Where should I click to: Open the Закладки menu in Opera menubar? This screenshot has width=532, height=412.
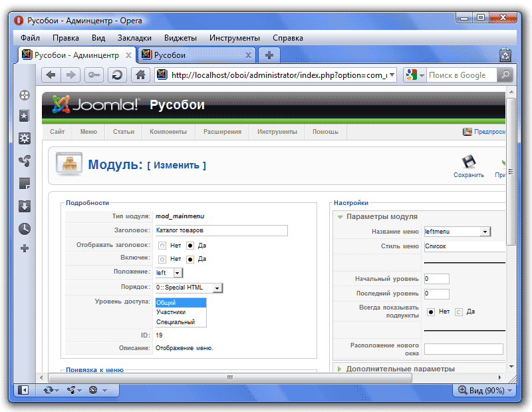[134, 38]
